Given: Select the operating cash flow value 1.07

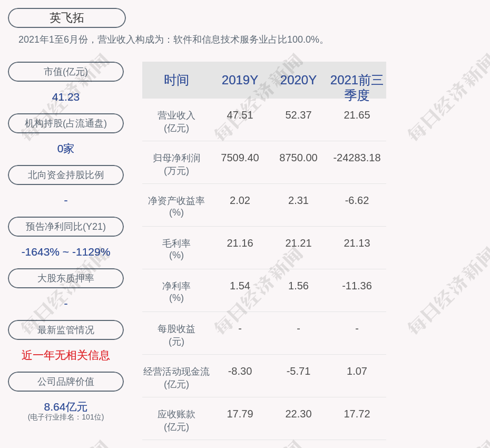Looking at the screenshot, I should [357, 371].
